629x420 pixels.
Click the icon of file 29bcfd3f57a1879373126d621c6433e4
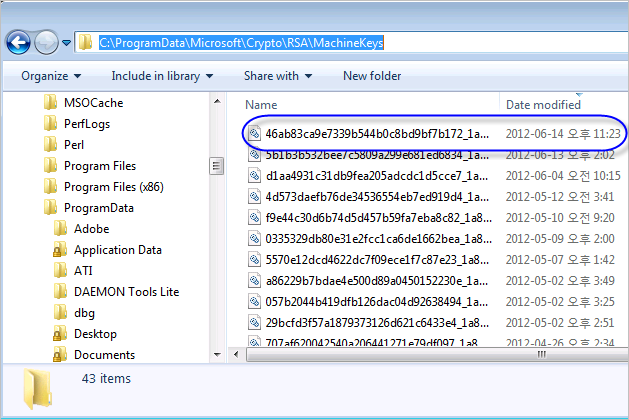[x=254, y=323]
